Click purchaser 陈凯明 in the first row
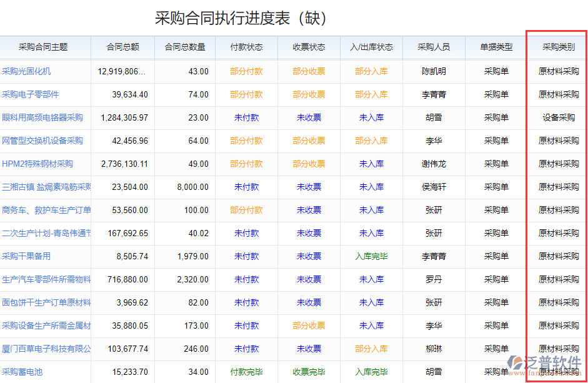Image resolution: width=588 pixels, height=383 pixels. 434,71
